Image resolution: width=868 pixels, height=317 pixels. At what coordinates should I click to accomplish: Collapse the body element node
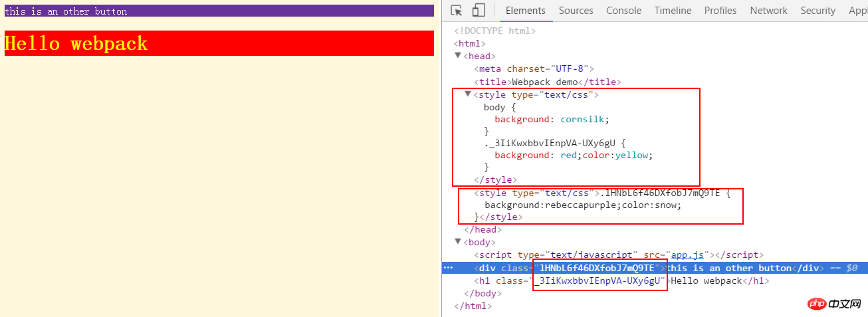(x=458, y=242)
